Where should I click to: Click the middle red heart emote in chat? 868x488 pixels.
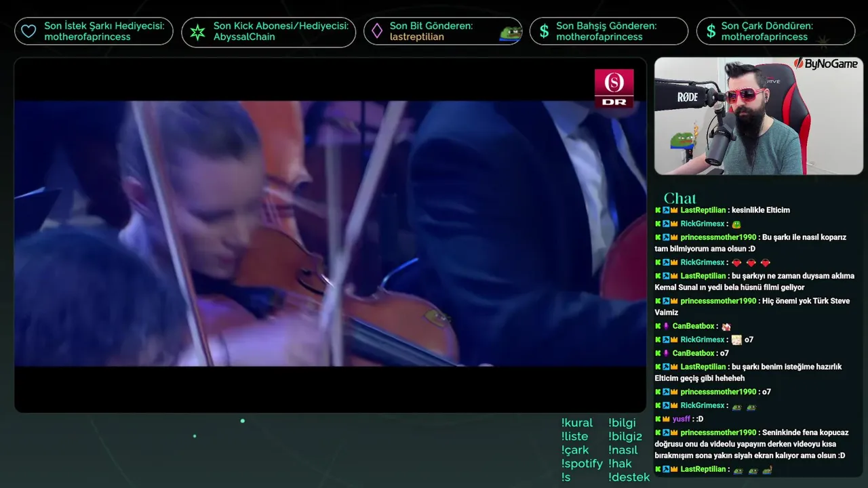click(x=751, y=263)
